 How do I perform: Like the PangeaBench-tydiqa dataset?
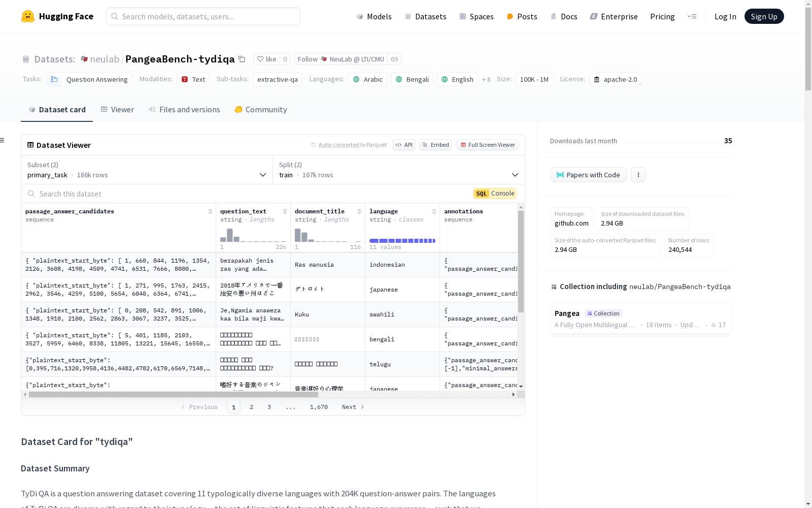coord(266,59)
